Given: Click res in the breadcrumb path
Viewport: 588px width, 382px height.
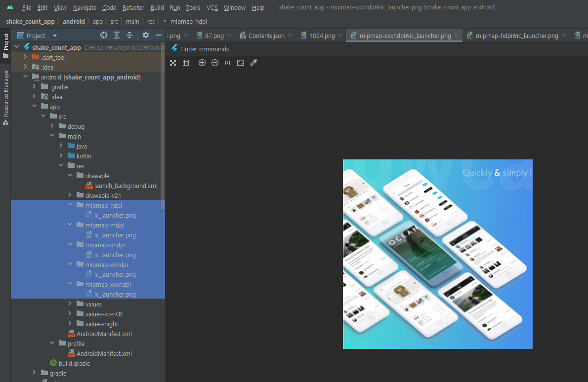Looking at the screenshot, I should pyautogui.click(x=151, y=21).
